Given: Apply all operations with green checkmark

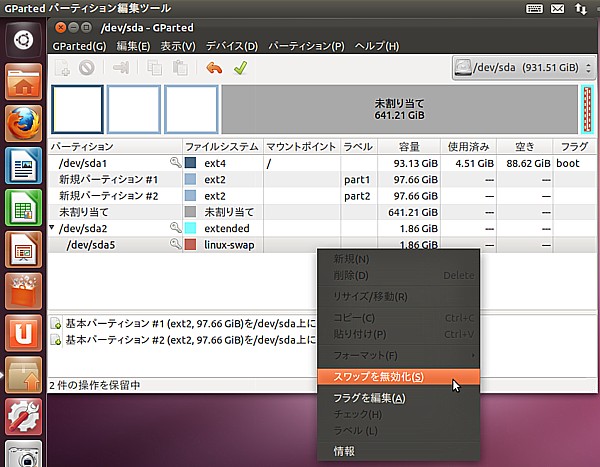Looking at the screenshot, I should (240, 68).
